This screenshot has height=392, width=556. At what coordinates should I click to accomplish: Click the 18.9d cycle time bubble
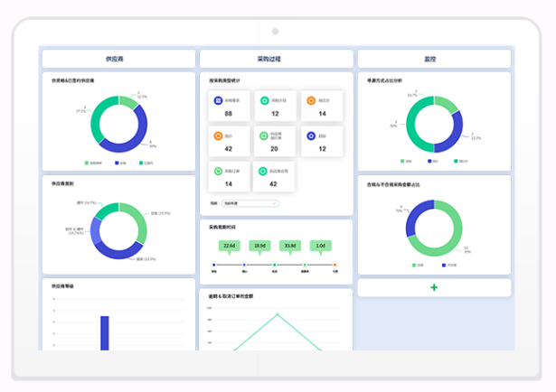point(259,245)
